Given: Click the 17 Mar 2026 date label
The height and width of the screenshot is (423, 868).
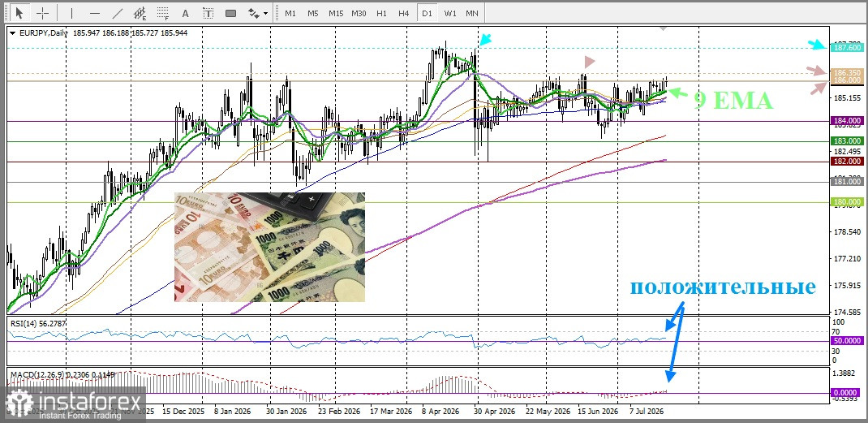Looking at the screenshot, I should [x=391, y=412].
